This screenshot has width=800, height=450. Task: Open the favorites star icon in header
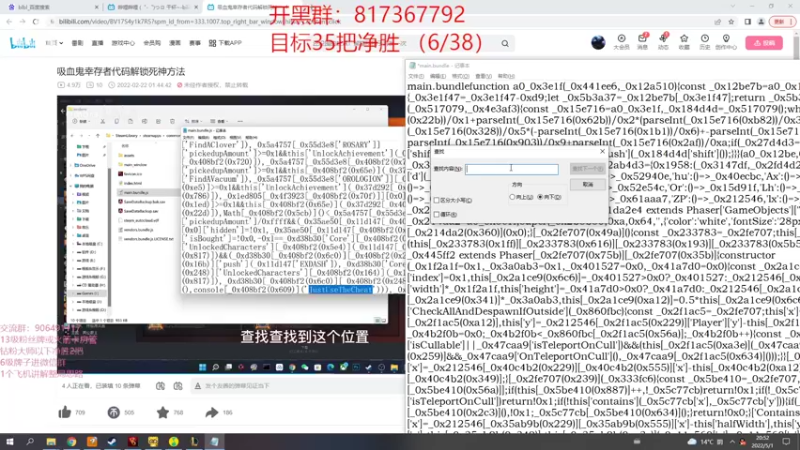[684, 42]
